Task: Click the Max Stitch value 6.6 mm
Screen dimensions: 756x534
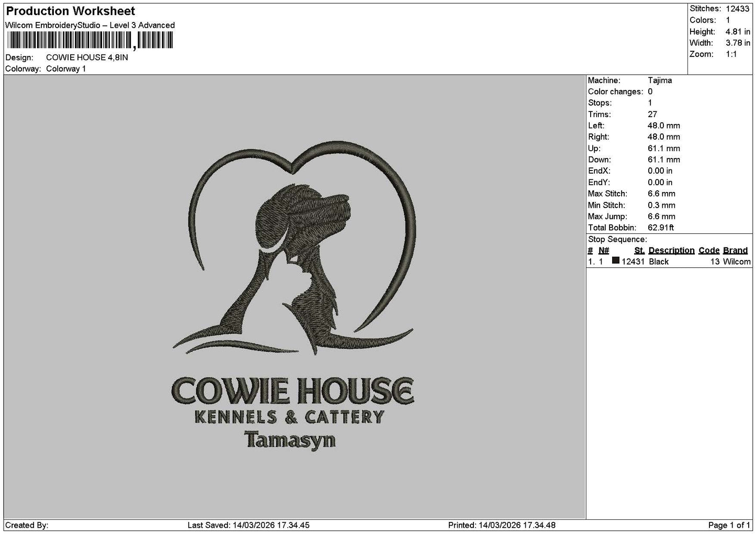Action: (x=661, y=194)
